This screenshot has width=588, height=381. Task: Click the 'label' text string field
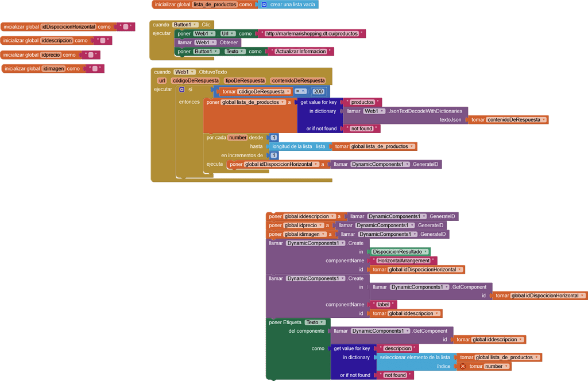[x=383, y=305]
